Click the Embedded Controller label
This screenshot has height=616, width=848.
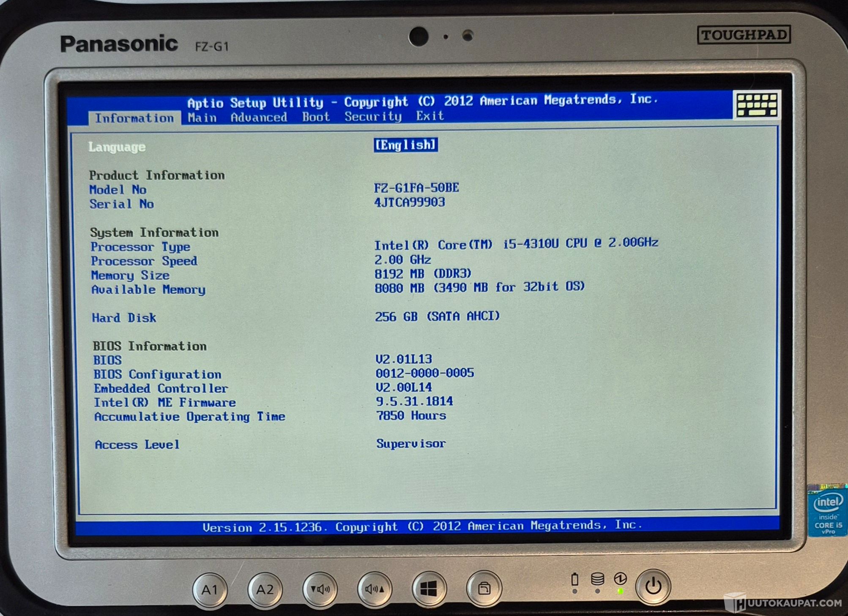pos(161,388)
